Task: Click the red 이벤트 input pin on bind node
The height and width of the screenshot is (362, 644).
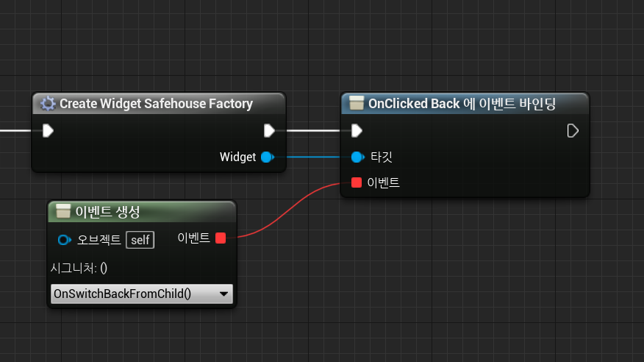Action: pos(357,182)
